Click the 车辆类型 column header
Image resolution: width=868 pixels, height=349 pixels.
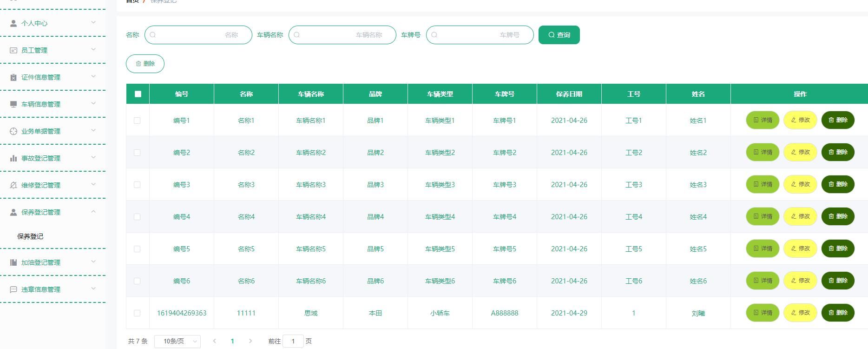coord(440,94)
